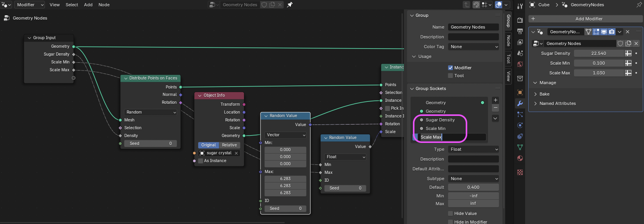
Task: Add a new group socket with plus button
Action: 495,100
